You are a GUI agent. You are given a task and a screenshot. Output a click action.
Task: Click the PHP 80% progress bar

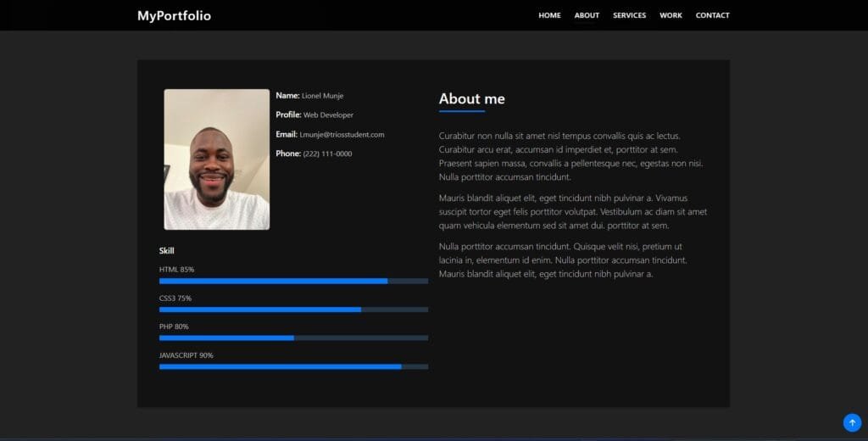click(293, 338)
